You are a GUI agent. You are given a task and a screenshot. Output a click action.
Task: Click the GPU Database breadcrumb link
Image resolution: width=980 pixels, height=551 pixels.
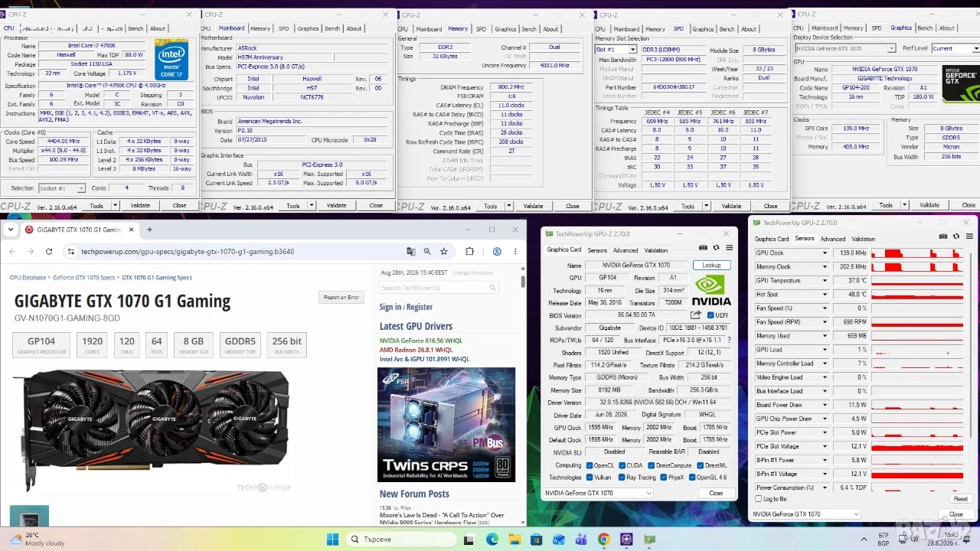[x=28, y=278]
